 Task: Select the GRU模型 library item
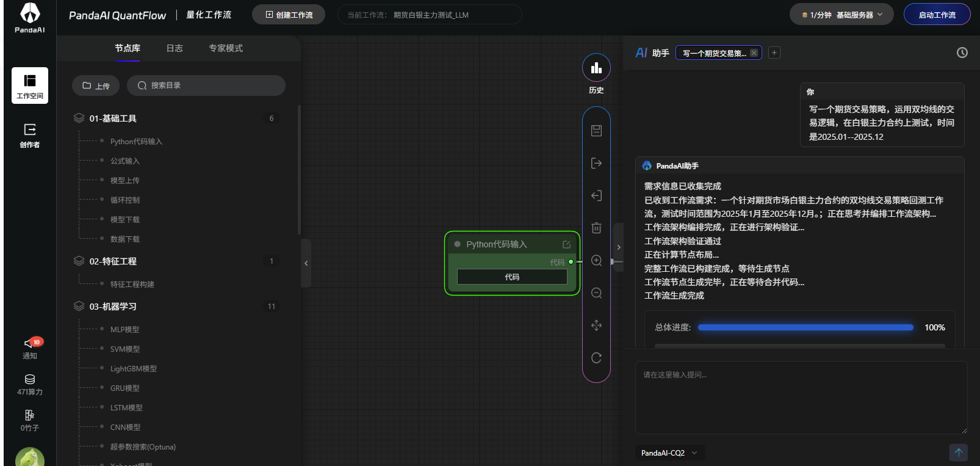(x=125, y=388)
